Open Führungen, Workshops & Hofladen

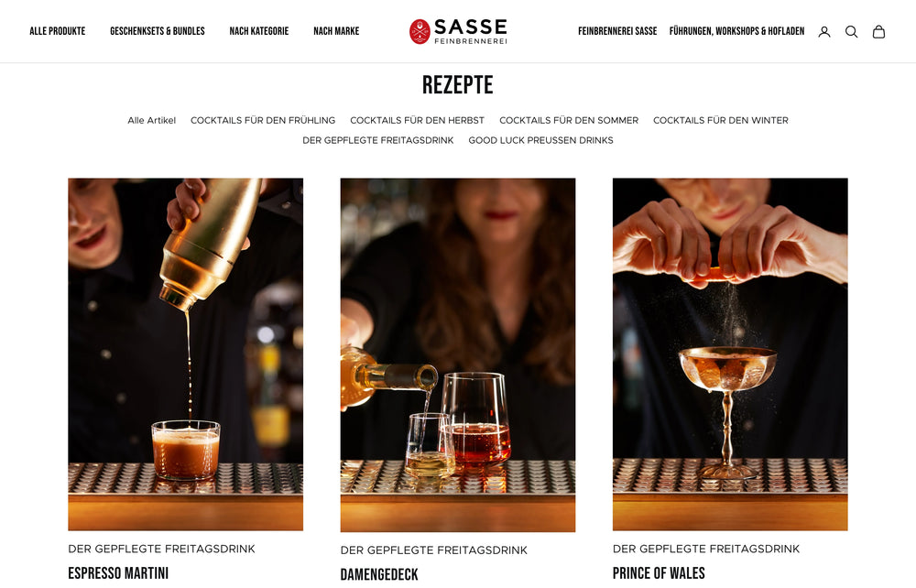(x=736, y=31)
